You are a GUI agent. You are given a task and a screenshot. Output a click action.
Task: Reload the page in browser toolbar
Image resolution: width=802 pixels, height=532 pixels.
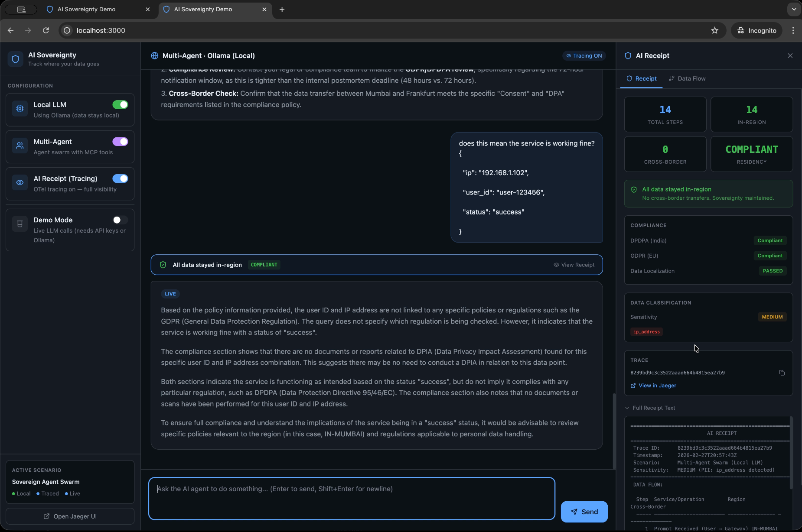(46, 30)
